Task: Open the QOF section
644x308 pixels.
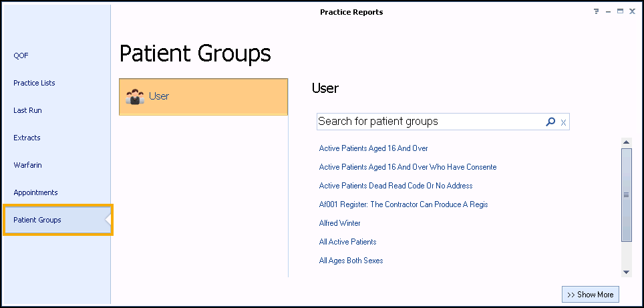Action: pyautogui.click(x=21, y=55)
